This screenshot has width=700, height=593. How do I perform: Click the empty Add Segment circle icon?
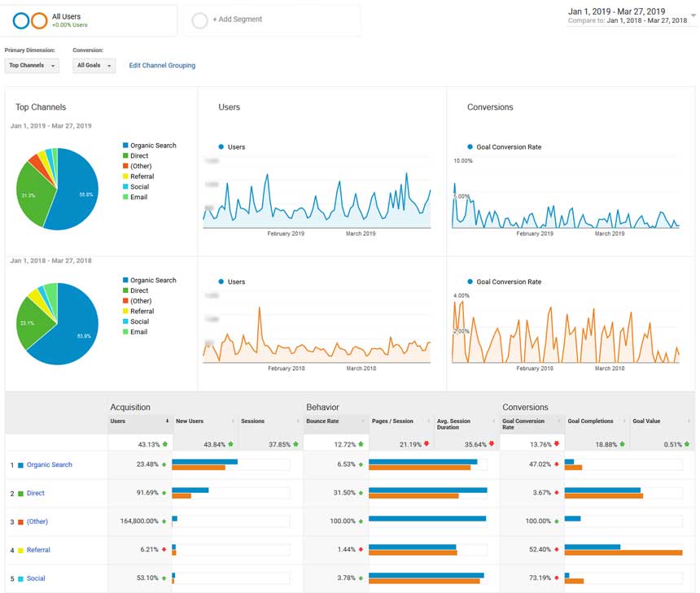coord(200,20)
